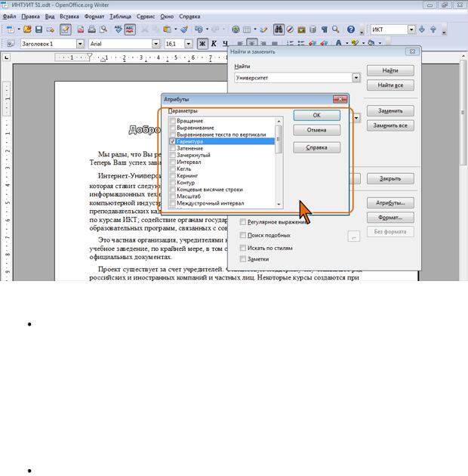Open the Styles and Formatting icon

(x=11, y=44)
